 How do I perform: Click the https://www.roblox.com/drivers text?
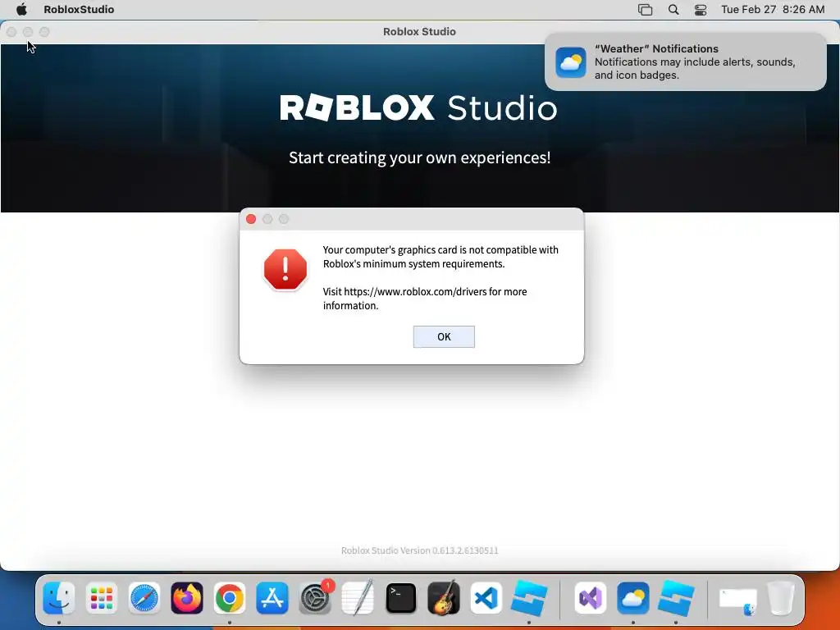point(415,291)
